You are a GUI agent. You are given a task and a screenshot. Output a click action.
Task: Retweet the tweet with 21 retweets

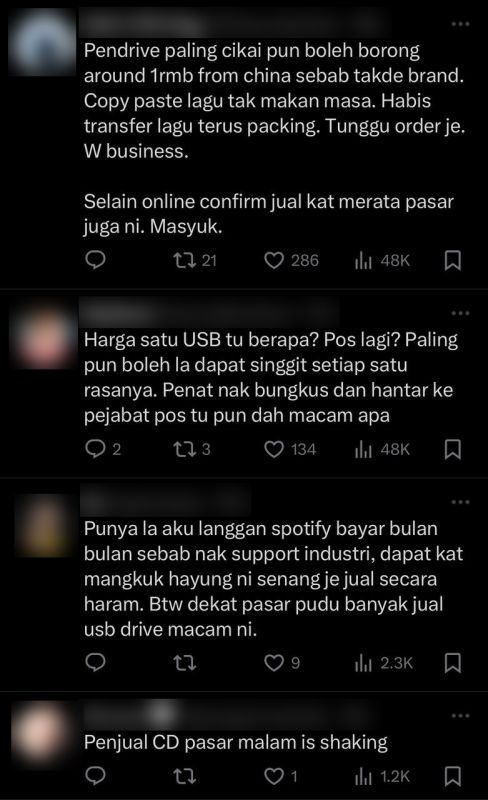(196, 261)
